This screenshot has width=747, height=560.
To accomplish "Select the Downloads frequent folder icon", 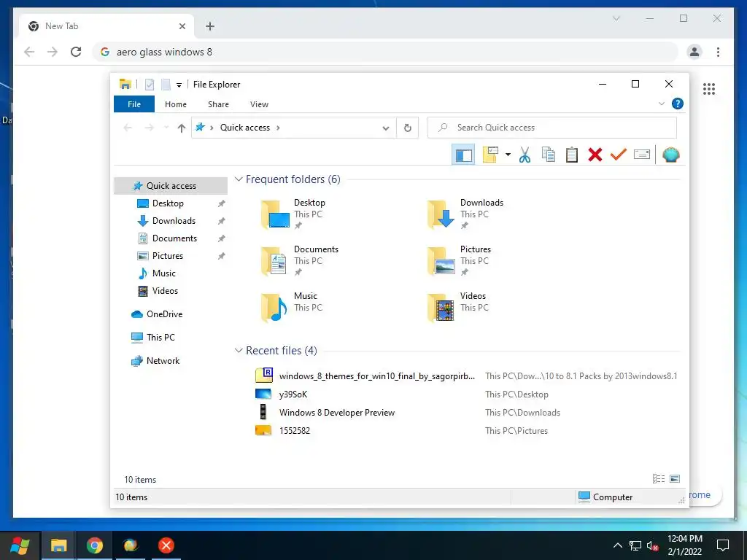I will point(441,214).
